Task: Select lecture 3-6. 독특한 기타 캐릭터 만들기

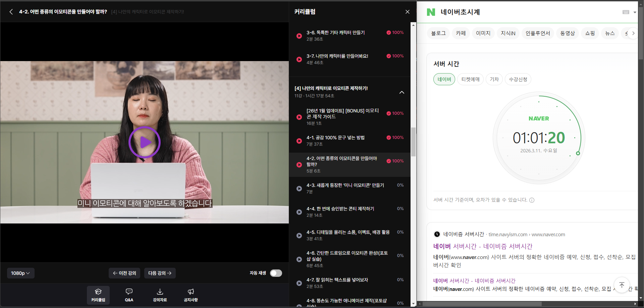Action: pyautogui.click(x=350, y=36)
